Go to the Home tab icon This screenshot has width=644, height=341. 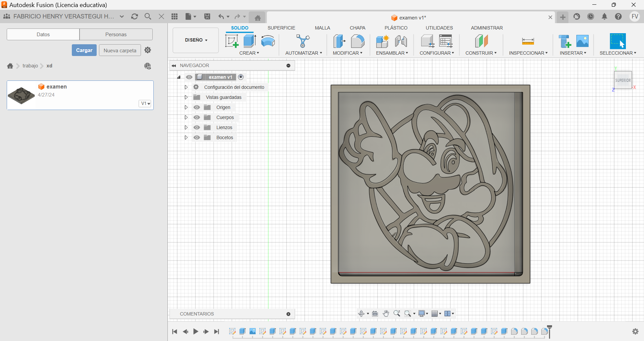[x=257, y=18]
